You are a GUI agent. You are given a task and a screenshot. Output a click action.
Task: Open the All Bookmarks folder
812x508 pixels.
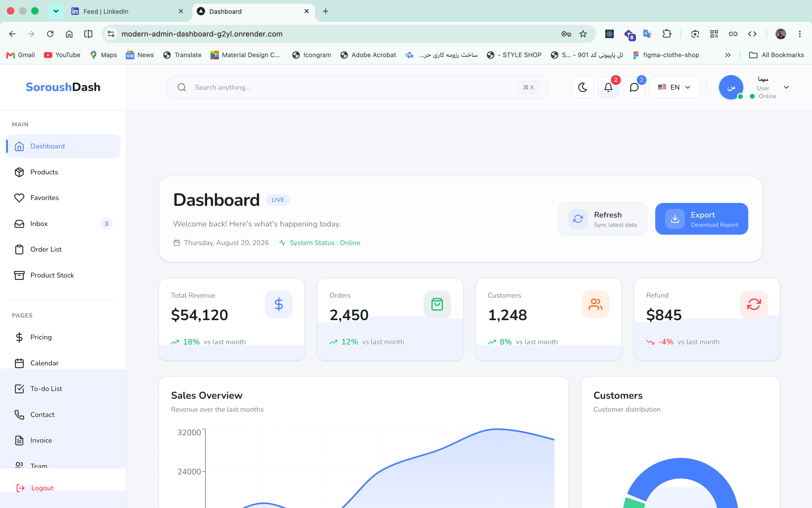pyautogui.click(x=776, y=55)
